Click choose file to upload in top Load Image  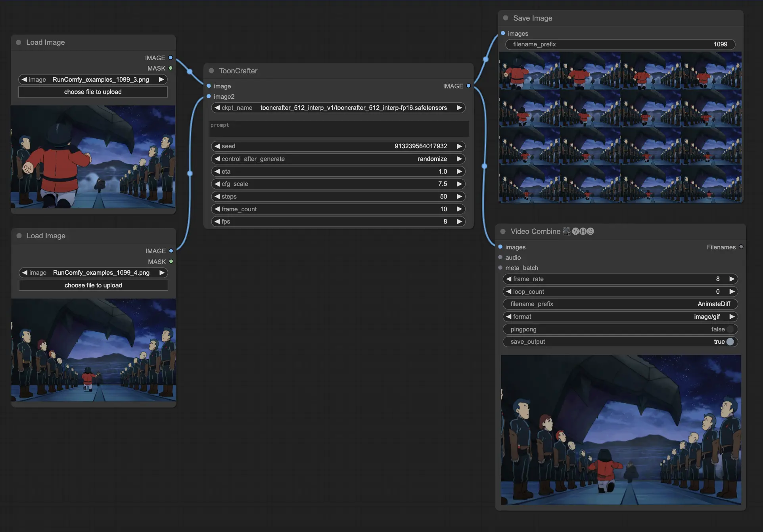click(x=93, y=92)
